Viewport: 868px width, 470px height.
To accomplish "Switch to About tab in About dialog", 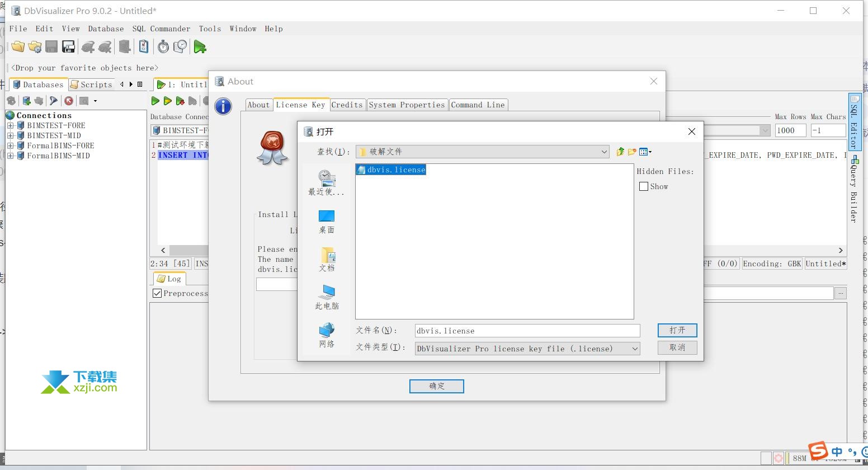I will click(x=258, y=105).
